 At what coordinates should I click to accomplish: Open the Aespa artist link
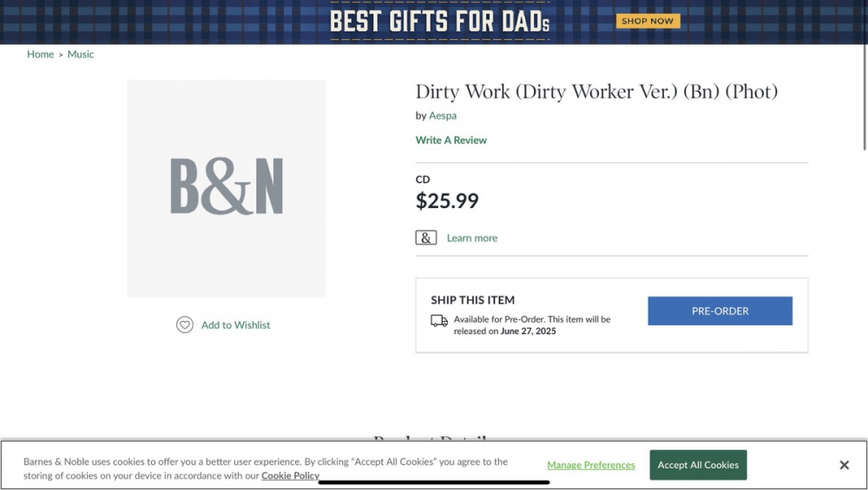[x=443, y=115]
